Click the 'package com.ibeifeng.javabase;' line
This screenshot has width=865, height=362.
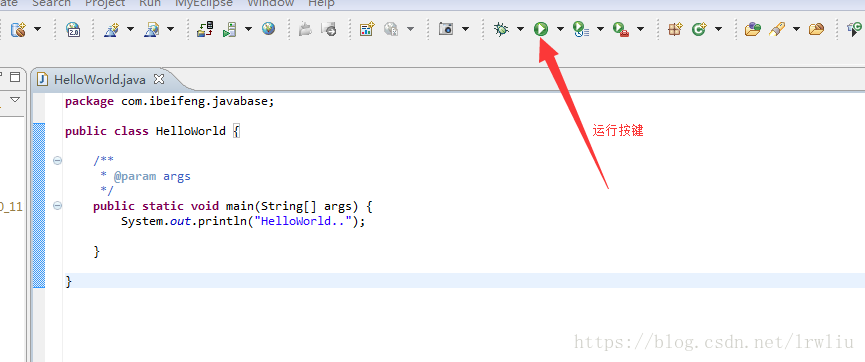point(169,102)
